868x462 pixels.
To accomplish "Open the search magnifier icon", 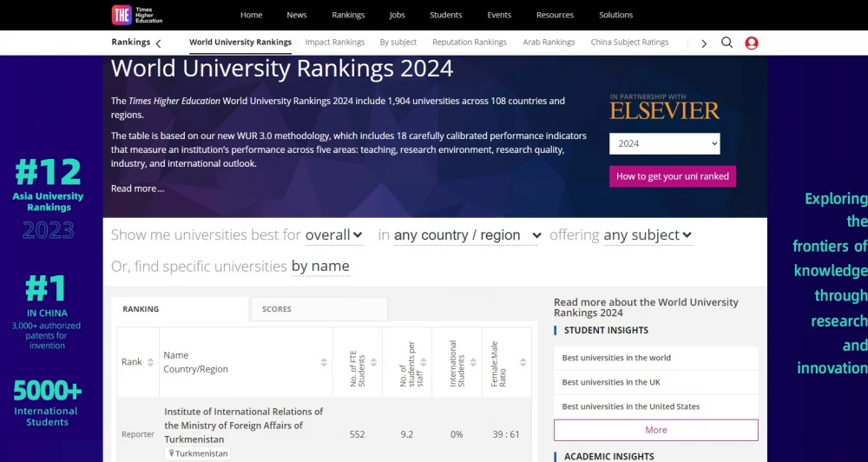I will click(x=727, y=43).
